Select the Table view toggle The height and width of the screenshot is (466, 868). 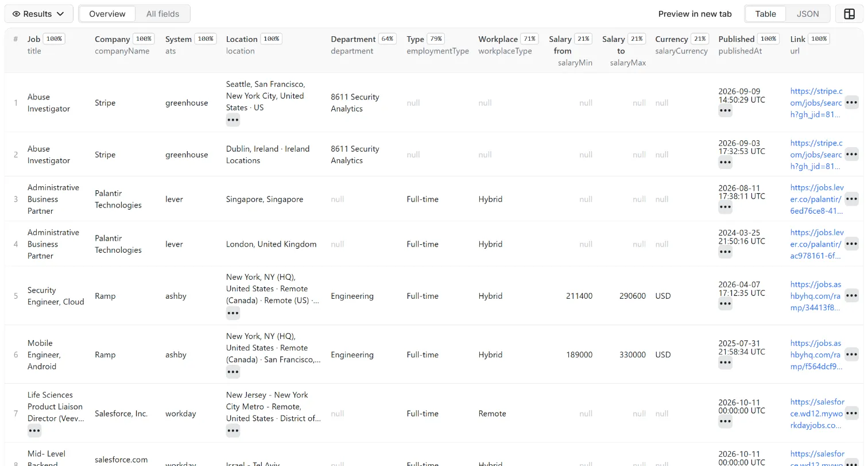(x=765, y=14)
